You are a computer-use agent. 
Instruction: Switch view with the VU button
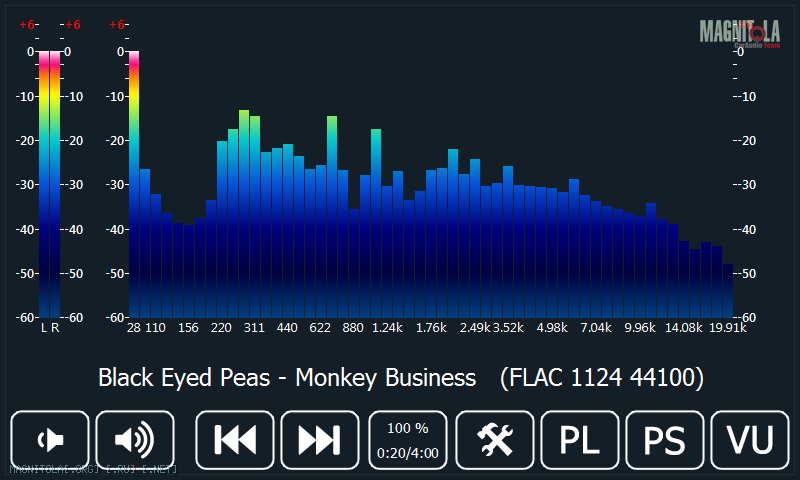pos(750,440)
